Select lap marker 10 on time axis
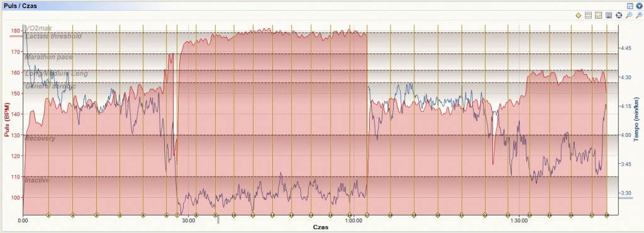This screenshot has height=233, width=644. (234, 215)
